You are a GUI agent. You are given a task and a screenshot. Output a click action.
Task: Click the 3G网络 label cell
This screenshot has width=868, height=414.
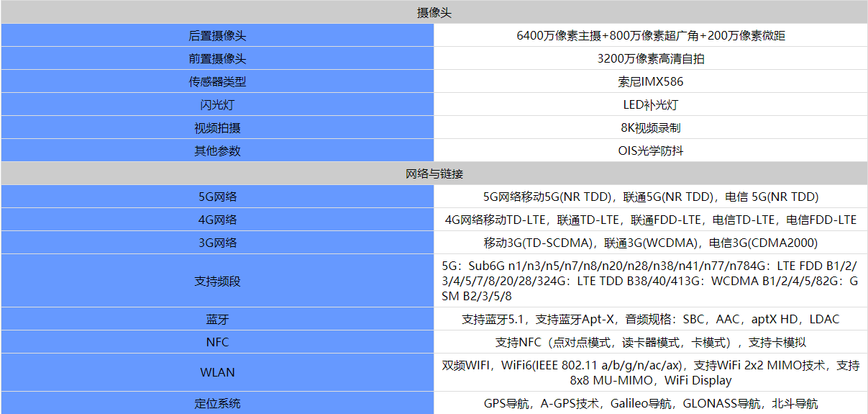pyautogui.click(x=217, y=243)
